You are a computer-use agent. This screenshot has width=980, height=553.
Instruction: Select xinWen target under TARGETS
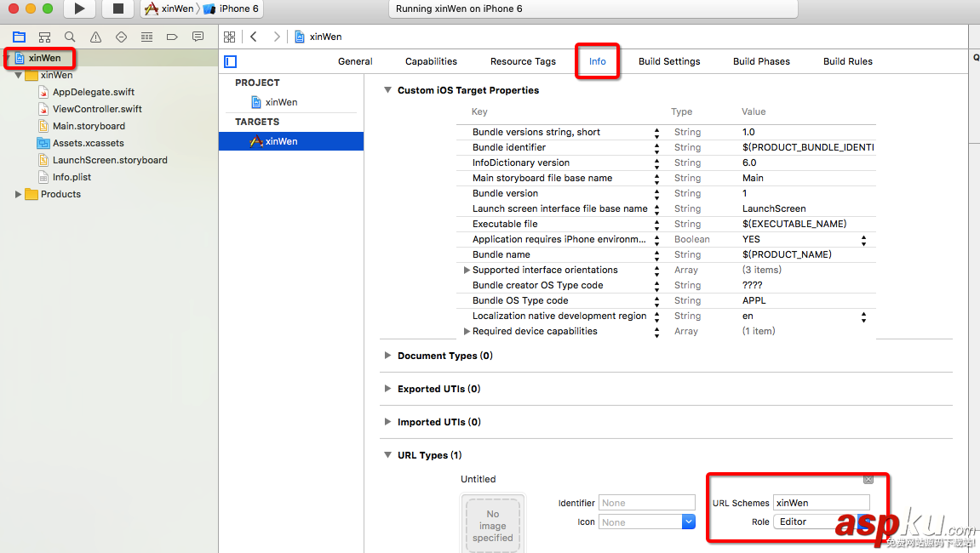point(291,141)
